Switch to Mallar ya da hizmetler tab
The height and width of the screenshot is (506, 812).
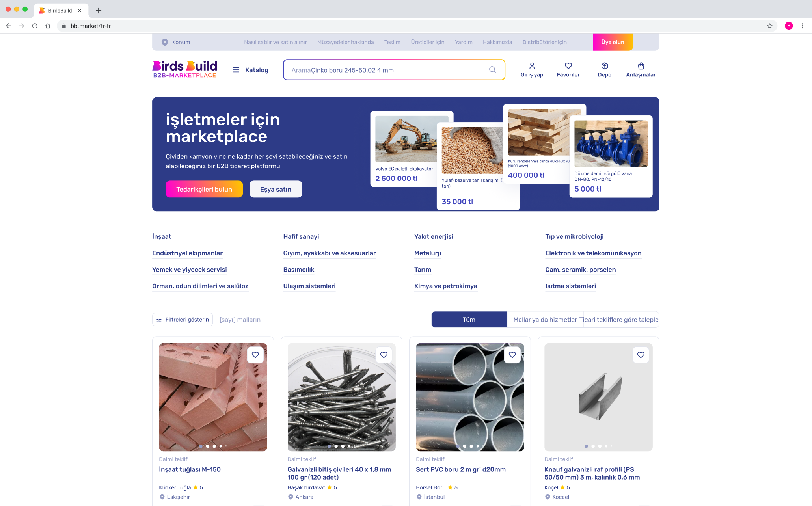tap(545, 320)
